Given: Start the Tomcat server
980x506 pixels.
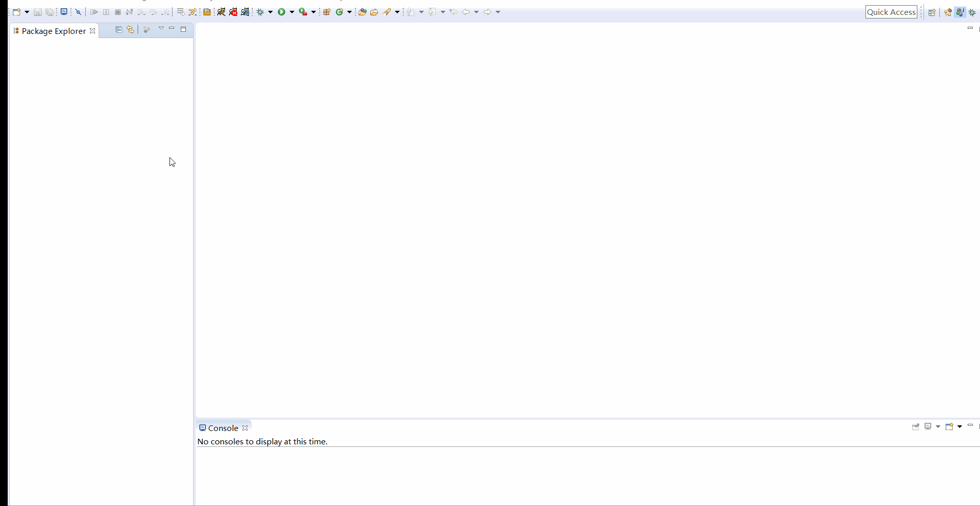Looking at the screenshot, I should click(220, 12).
